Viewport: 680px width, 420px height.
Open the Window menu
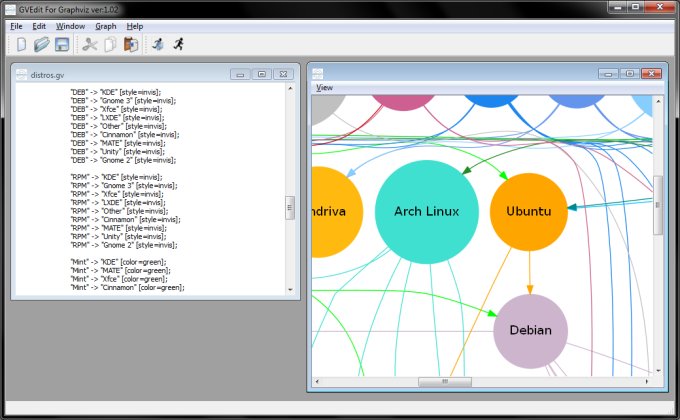click(x=70, y=26)
